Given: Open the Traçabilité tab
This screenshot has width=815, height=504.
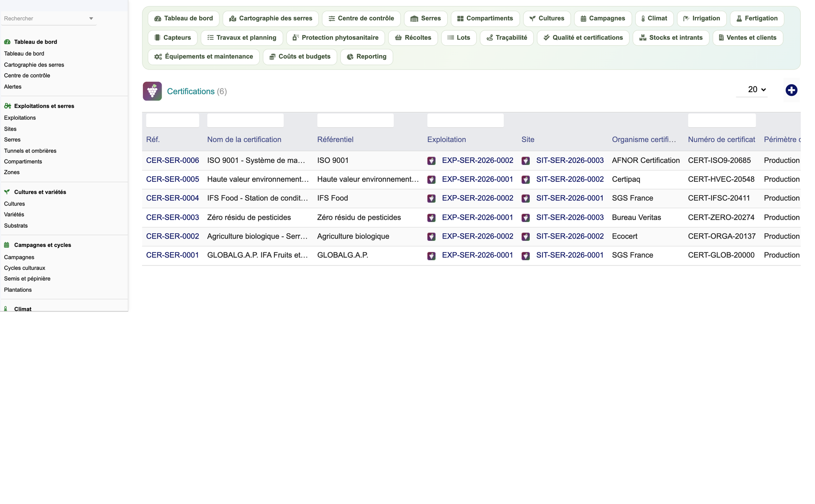Looking at the screenshot, I should tap(507, 38).
